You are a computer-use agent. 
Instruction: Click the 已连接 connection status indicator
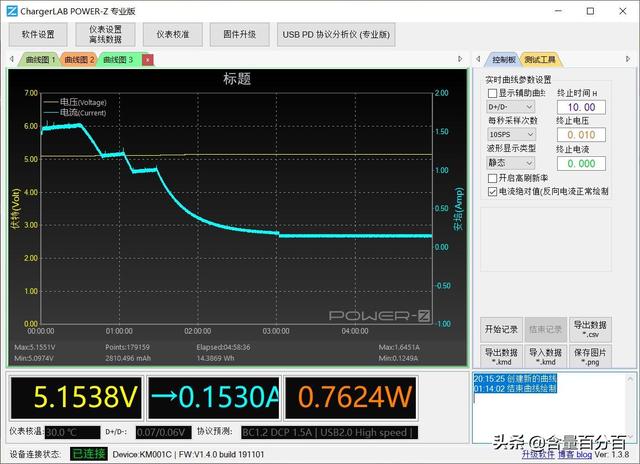coord(89,454)
